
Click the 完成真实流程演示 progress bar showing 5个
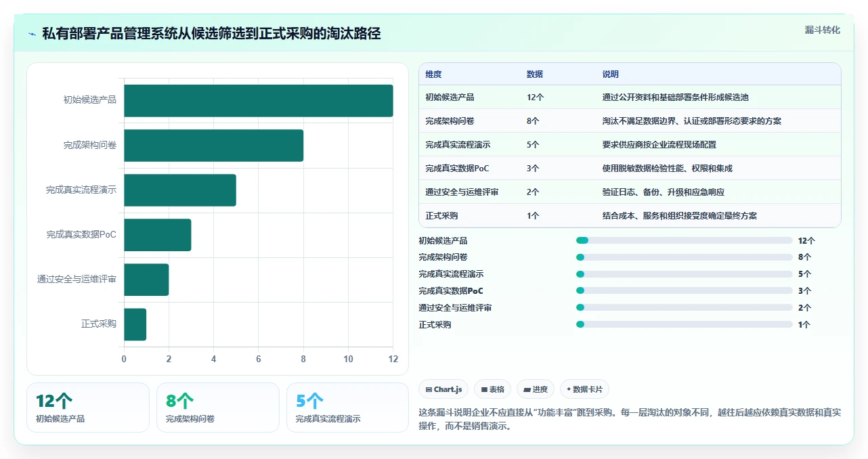point(684,274)
